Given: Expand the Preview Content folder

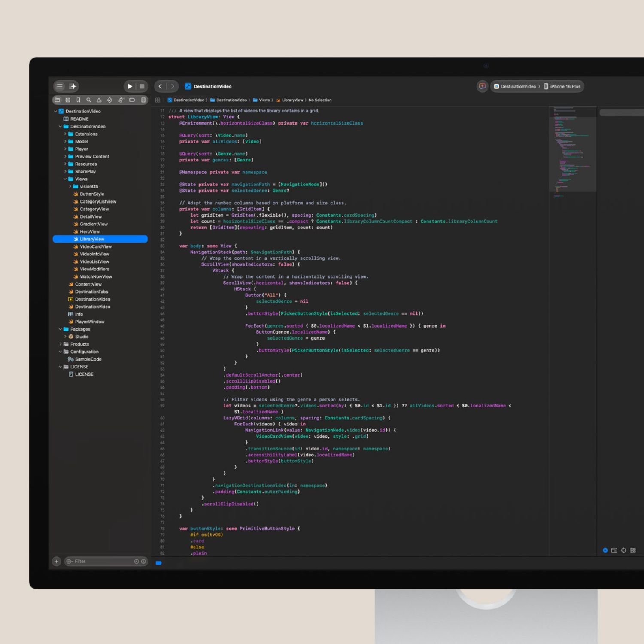Looking at the screenshot, I should click(x=65, y=156).
